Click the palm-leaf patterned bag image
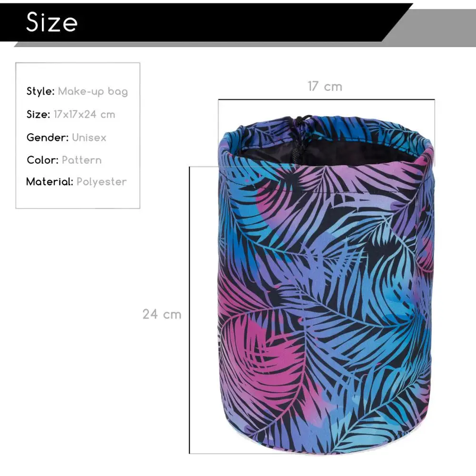 coord(327,284)
